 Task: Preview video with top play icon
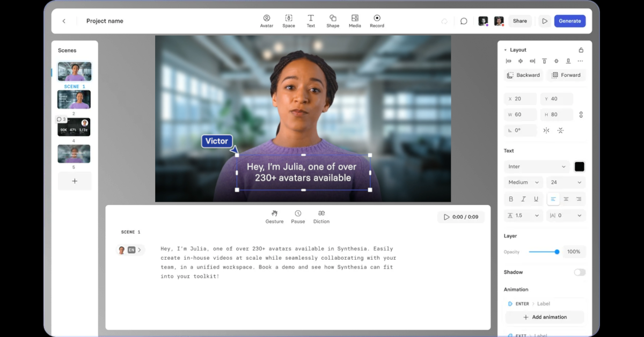click(x=545, y=21)
